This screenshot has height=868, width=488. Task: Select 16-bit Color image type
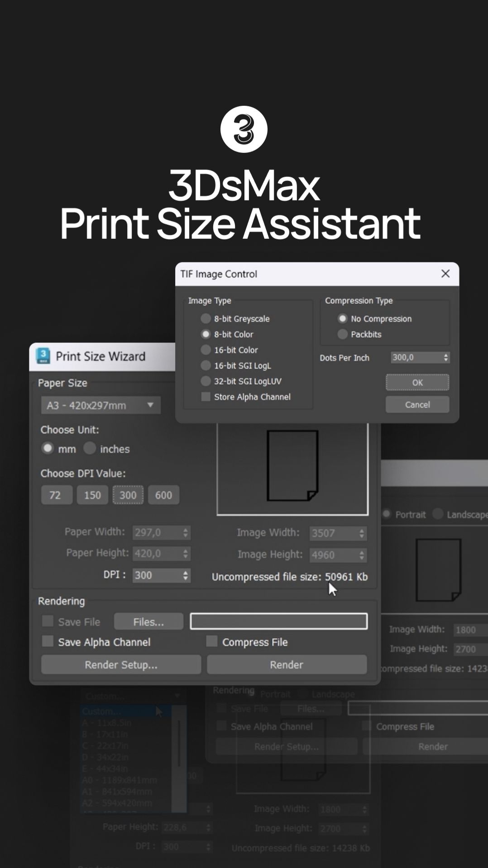[206, 350]
